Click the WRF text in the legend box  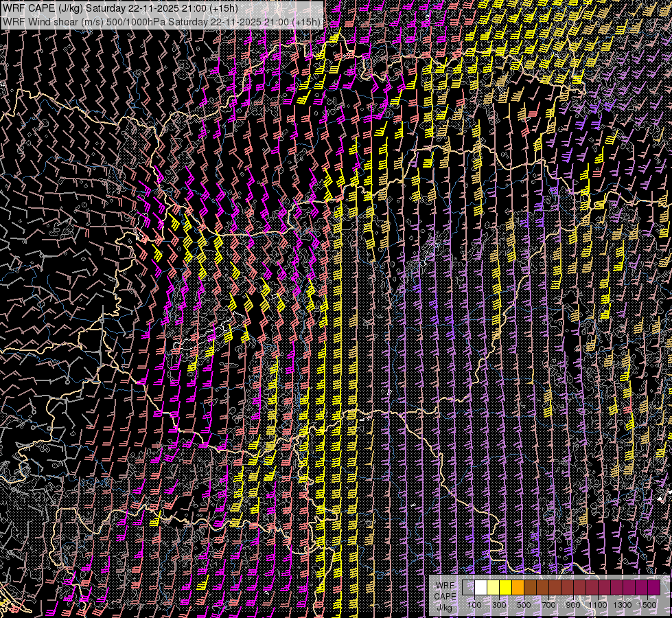pos(445,585)
